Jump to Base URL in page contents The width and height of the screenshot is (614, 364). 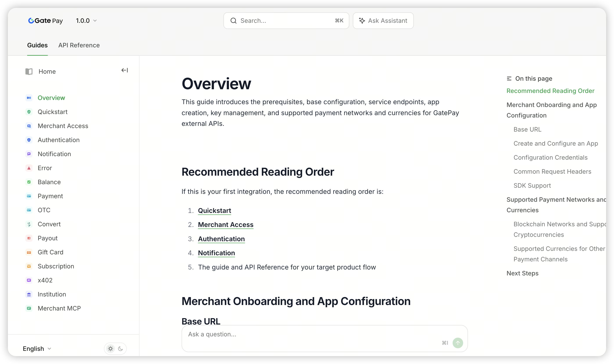point(527,129)
